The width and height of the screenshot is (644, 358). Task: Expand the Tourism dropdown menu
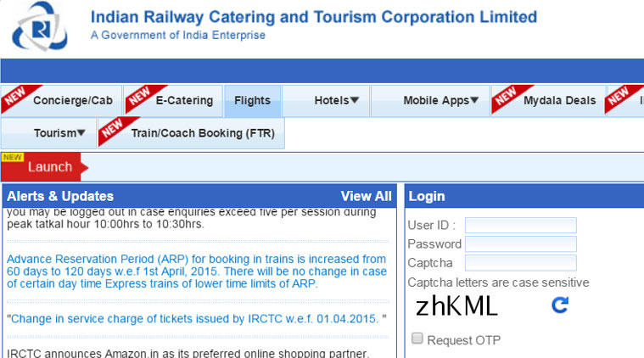59,133
